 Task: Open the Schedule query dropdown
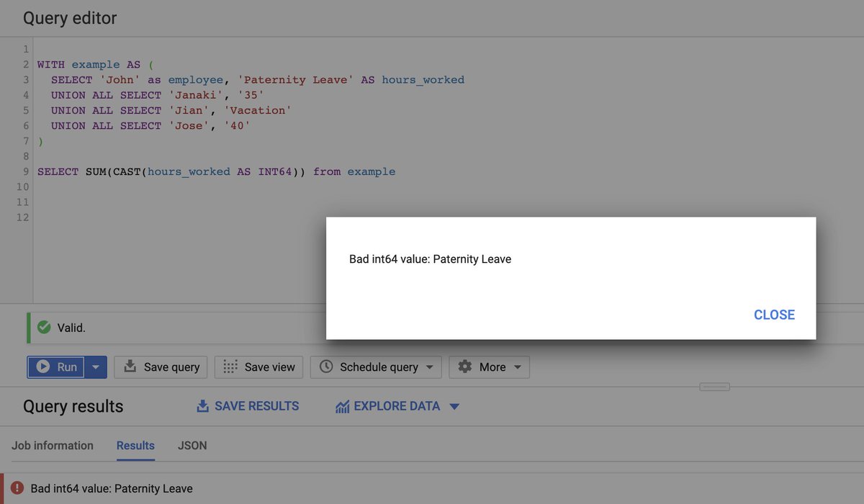click(x=376, y=367)
